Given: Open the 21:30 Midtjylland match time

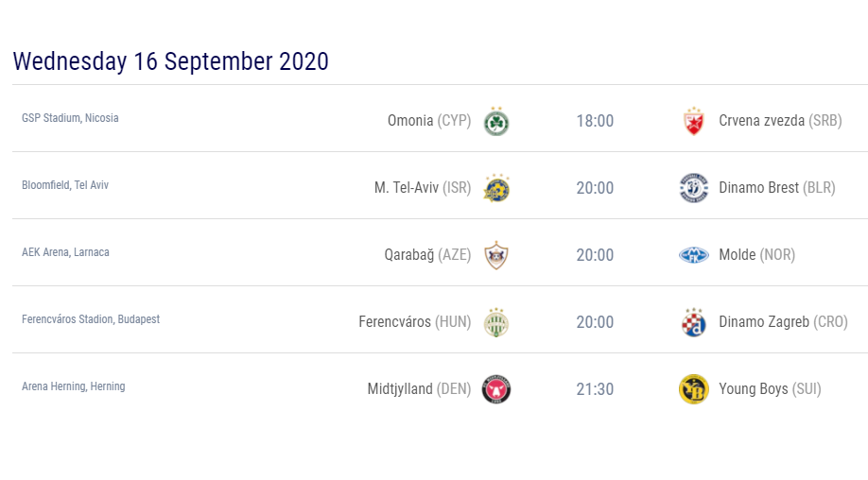Looking at the screenshot, I should point(595,389).
